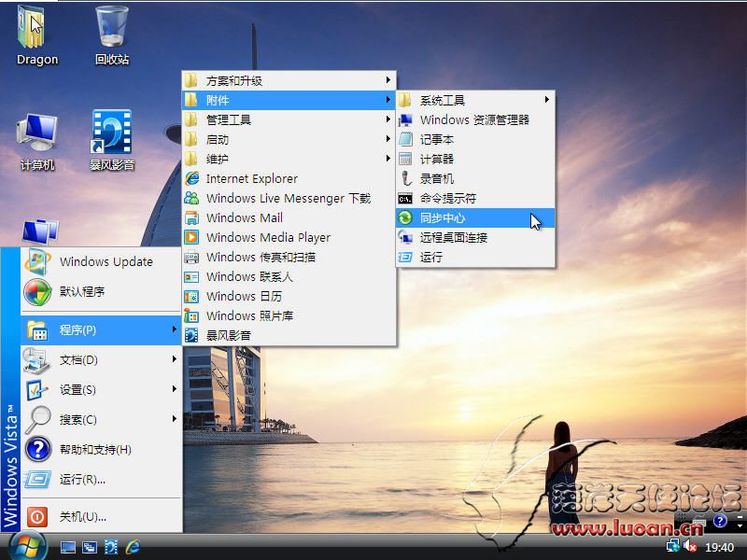Click the Start orb button
The height and width of the screenshot is (560, 747).
coord(27,546)
